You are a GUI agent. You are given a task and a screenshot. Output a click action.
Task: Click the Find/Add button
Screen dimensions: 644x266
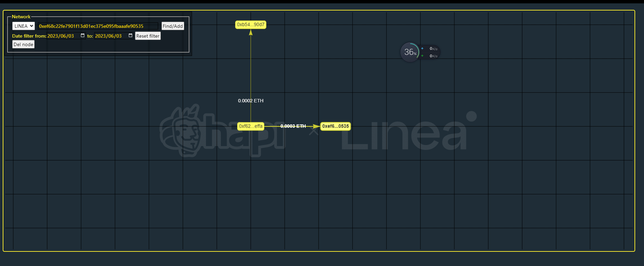tap(173, 26)
